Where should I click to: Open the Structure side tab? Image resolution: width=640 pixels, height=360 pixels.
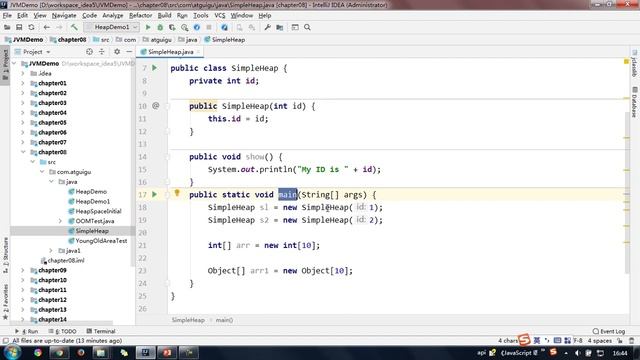pyautogui.click(x=5, y=255)
